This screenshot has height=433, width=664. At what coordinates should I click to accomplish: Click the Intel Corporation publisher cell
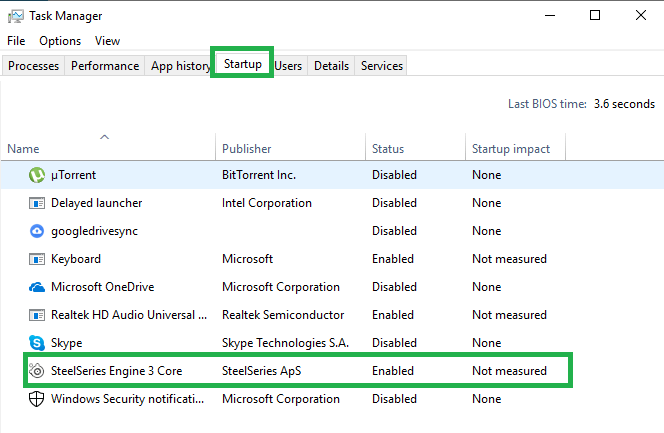(x=267, y=203)
